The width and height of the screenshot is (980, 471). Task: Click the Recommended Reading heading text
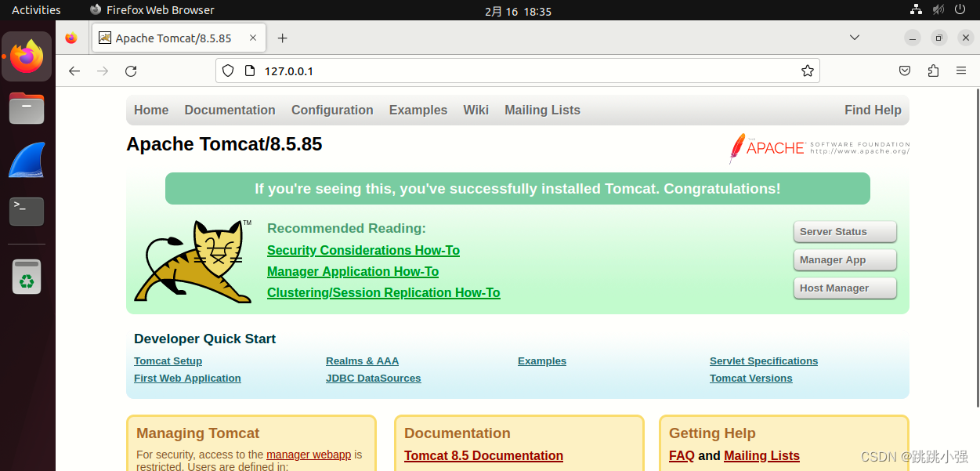[346, 228]
